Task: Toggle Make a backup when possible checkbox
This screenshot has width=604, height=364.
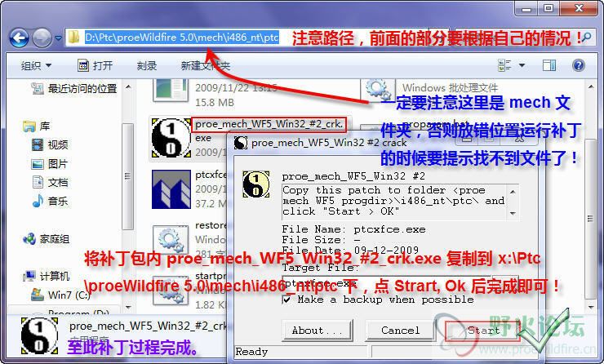Action: point(286,300)
